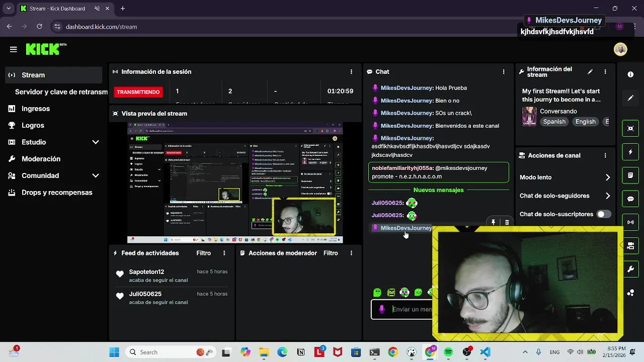Select the English language tag
Viewport: 644px width, 362px height.
(585, 122)
